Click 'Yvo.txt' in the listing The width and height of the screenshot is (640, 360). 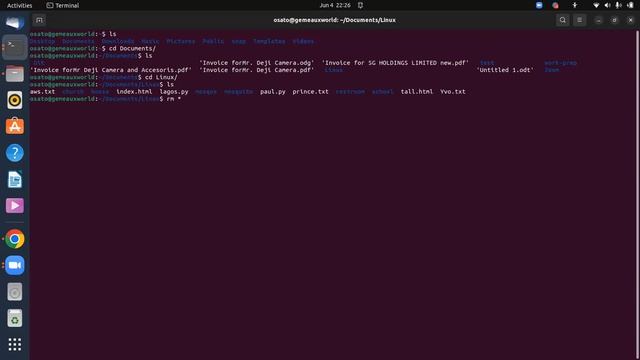tap(453, 91)
